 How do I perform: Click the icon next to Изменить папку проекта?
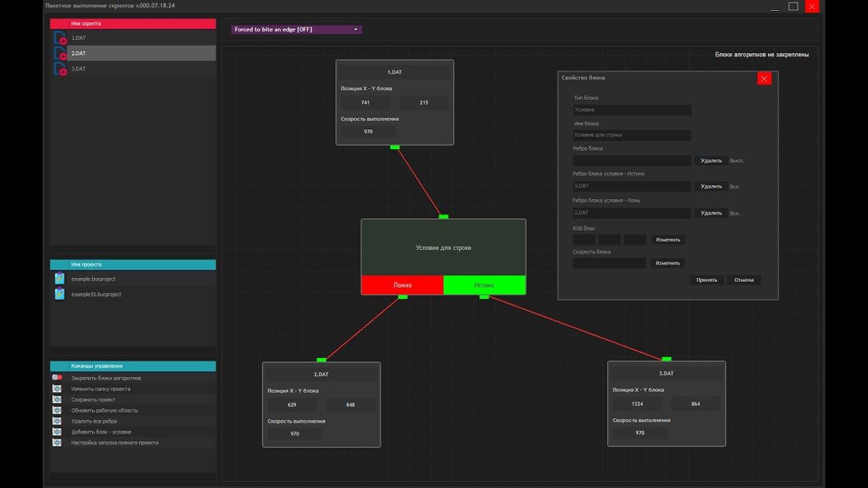coord(57,389)
